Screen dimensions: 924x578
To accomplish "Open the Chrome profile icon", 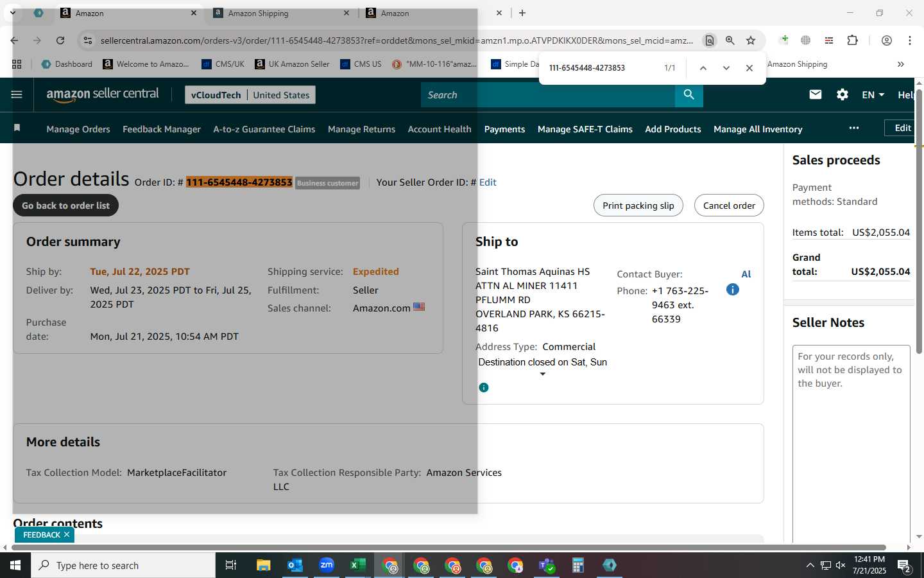I will pyautogui.click(x=887, y=40).
